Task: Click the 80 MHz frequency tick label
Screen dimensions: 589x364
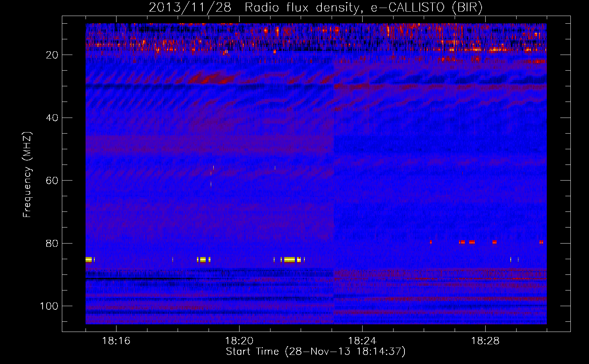Action: (52, 244)
